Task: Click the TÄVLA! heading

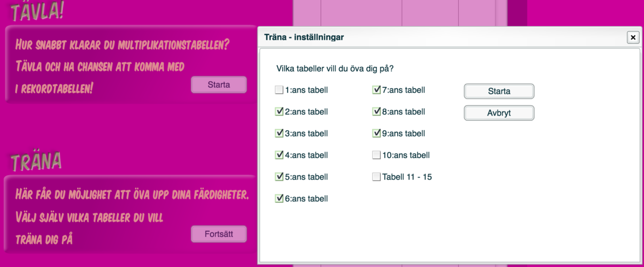Action: [37, 11]
